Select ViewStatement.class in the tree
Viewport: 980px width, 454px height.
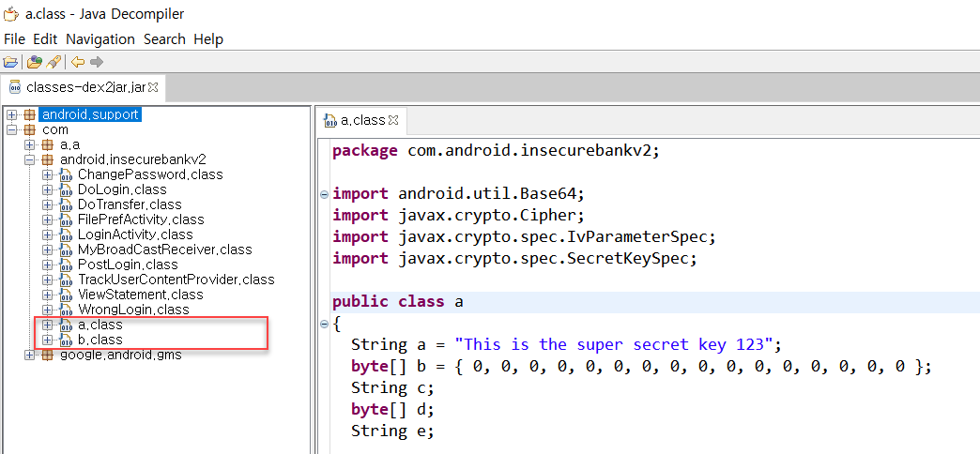pos(140,295)
